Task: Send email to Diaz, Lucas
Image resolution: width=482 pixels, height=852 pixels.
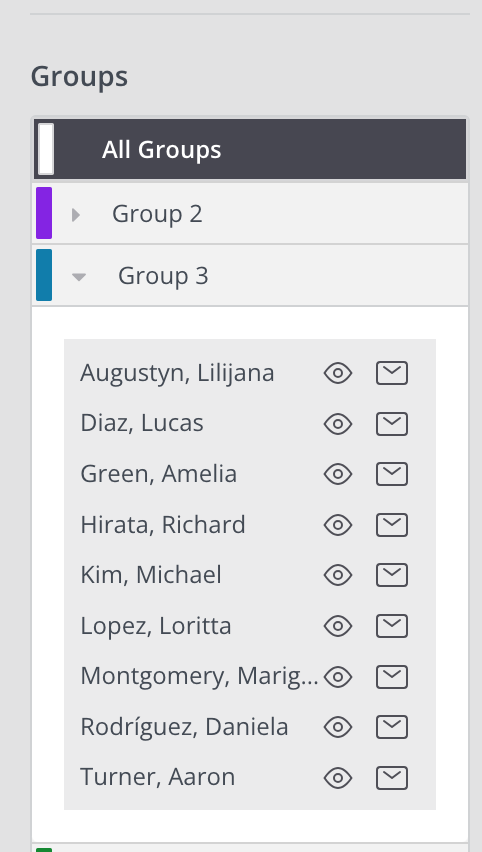Action: [392, 424]
